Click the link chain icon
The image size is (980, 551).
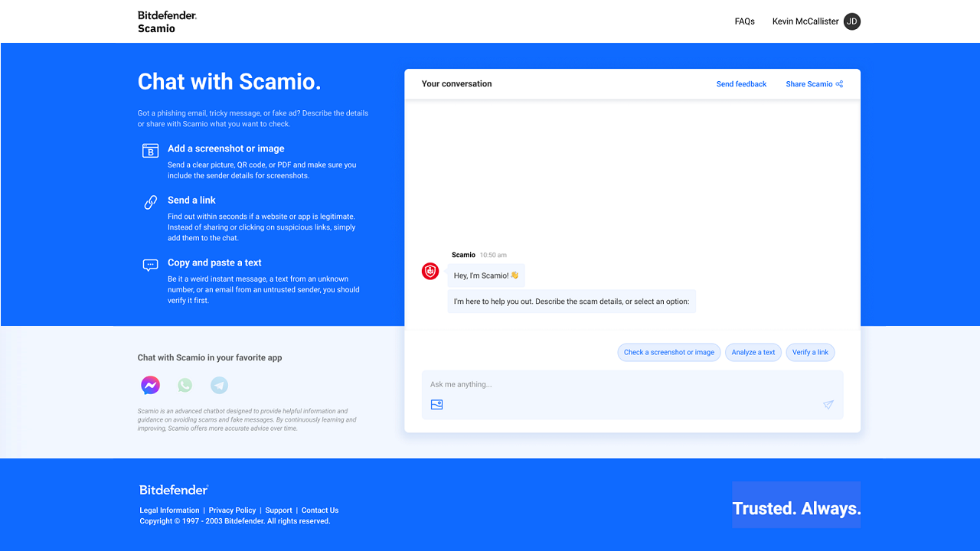coord(151,202)
